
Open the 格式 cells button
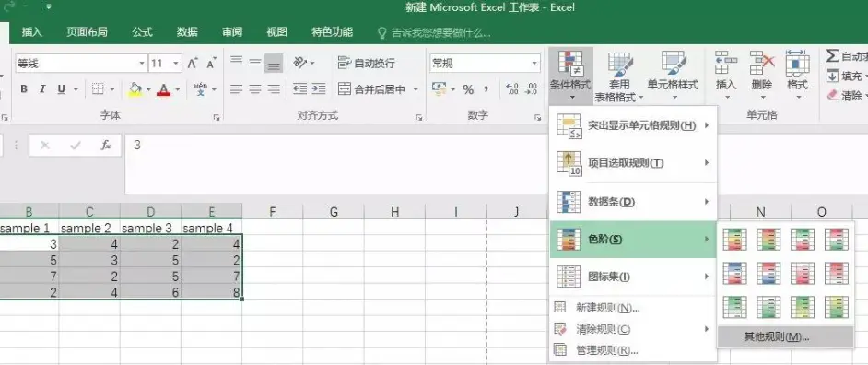click(x=797, y=76)
